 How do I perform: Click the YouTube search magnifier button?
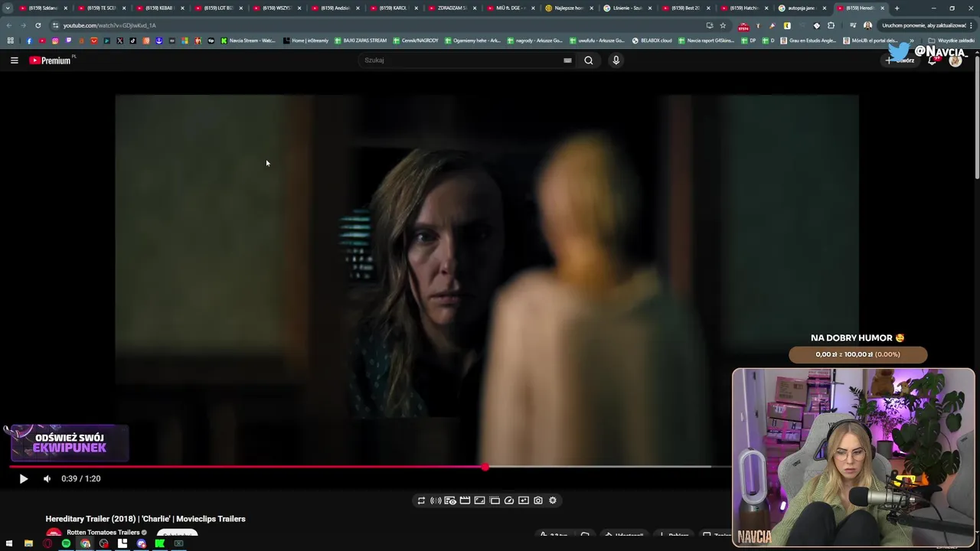point(589,60)
